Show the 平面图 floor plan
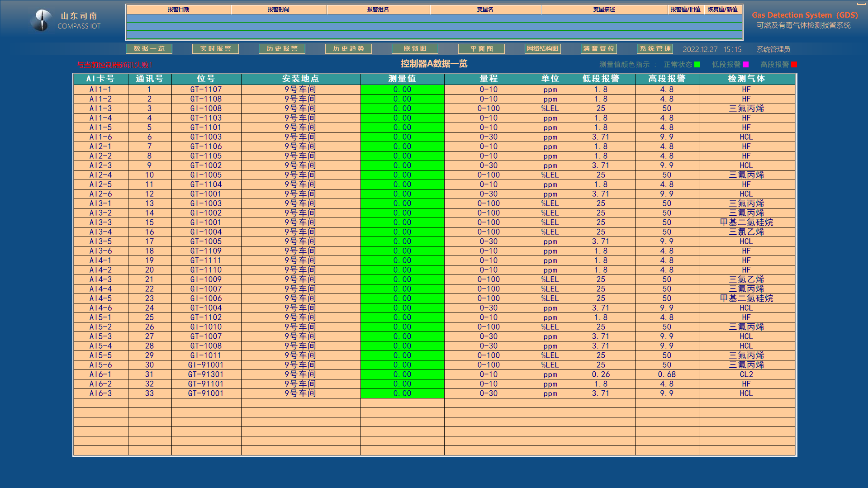Image resolution: width=868 pixels, height=488 pixels. (x=481, y=48)
